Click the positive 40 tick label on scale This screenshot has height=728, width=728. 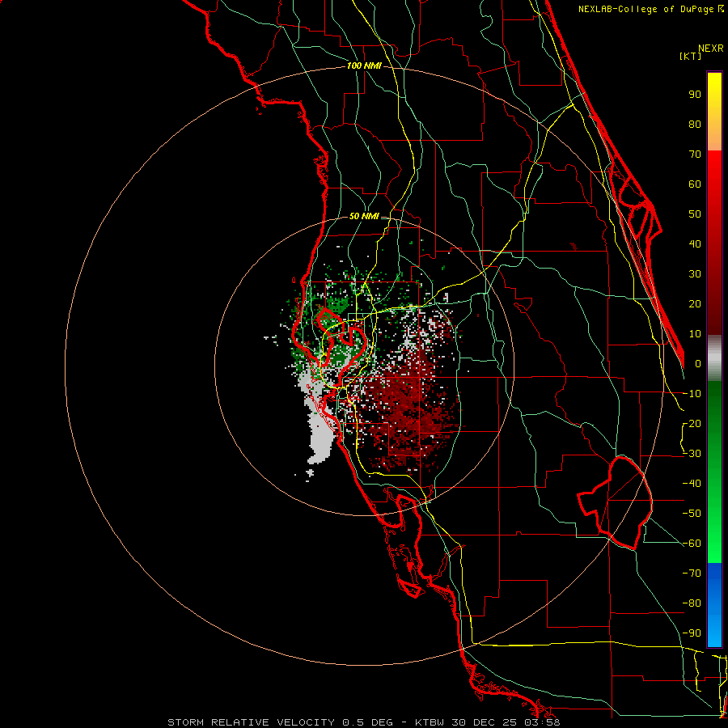695,243
